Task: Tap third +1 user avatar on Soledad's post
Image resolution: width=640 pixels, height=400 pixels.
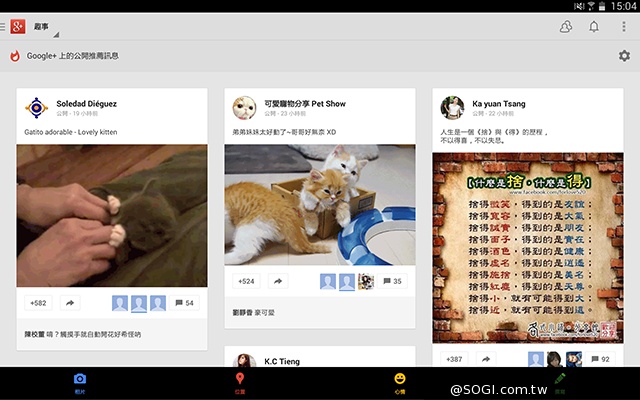Action: coord(158,303)
